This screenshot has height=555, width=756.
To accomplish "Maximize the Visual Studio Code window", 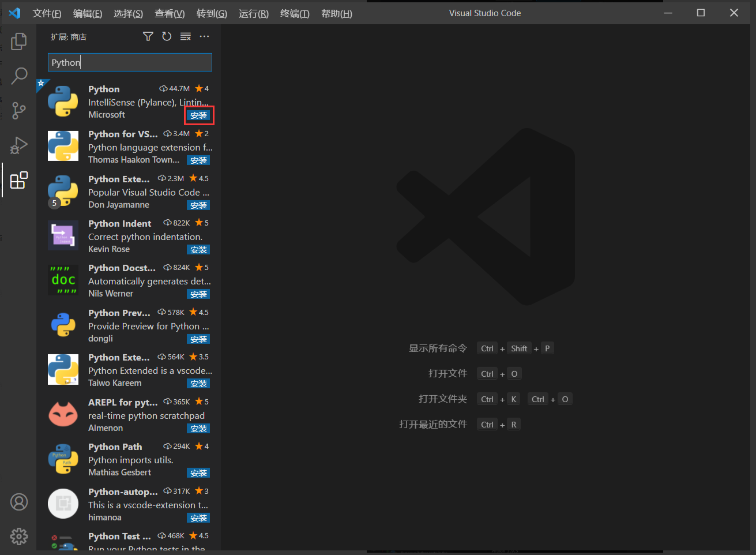I will coord(701,13).
